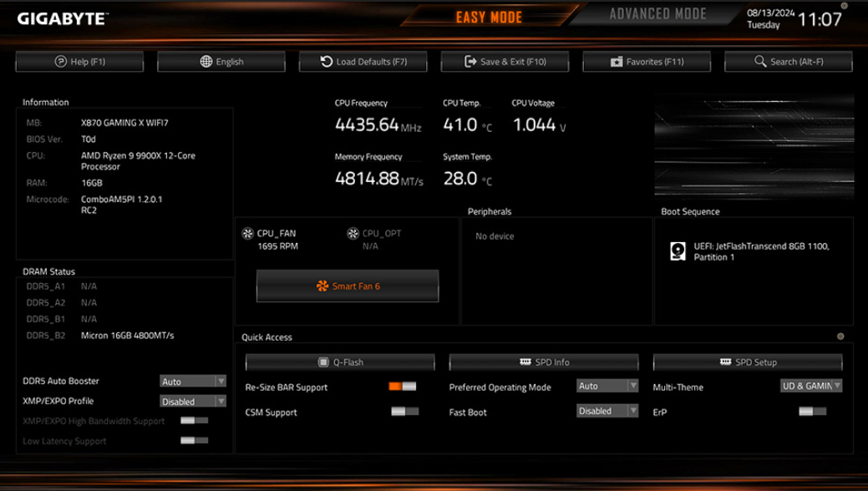Toggle the ErP switch
The height and width of the screenshot is (491, 868).
click(813, 412)
